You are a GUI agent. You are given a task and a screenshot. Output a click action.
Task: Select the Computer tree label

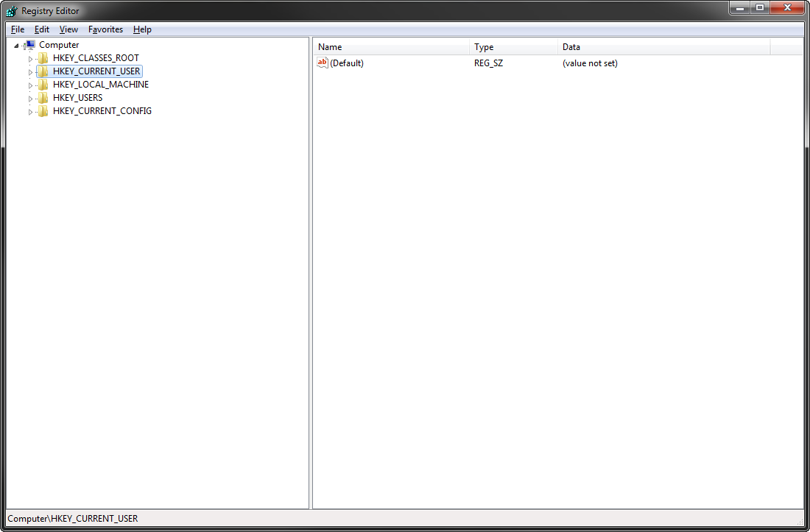59,45
